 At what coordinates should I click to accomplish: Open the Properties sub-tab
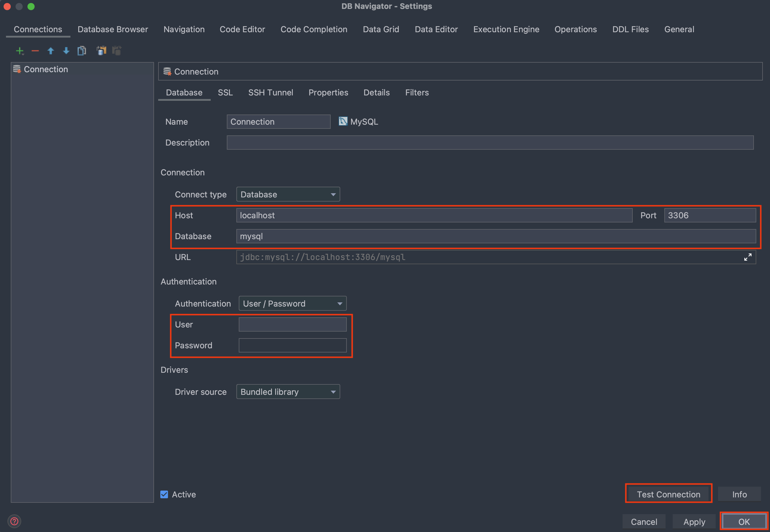[328, 92]
